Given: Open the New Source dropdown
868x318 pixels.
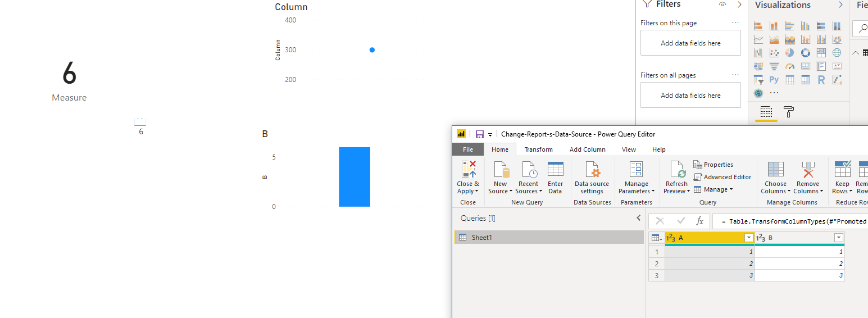Looking at the screenshot, I should (x=500, y=178).
